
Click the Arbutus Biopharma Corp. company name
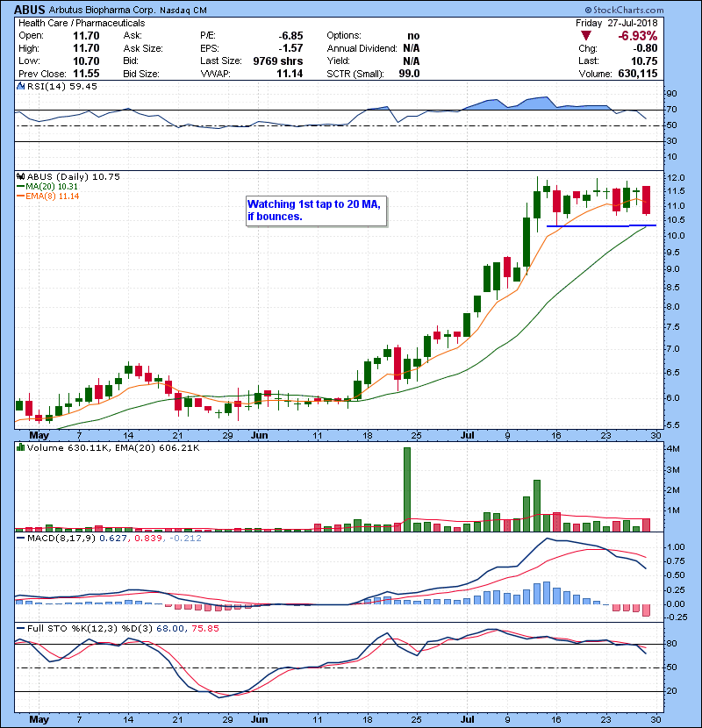[102, 11]
